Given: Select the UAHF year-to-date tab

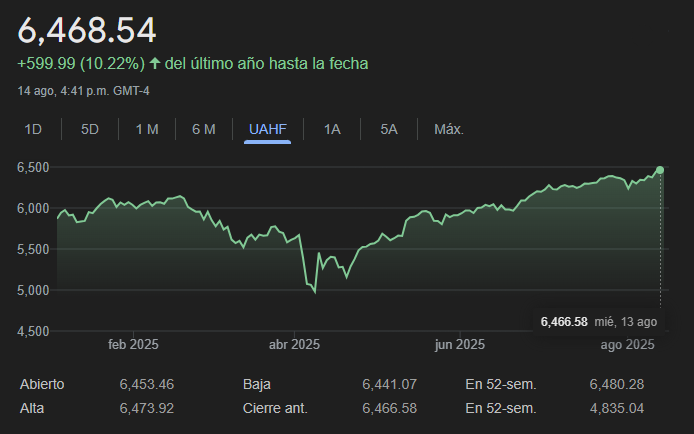Looking at the screenshot, I should [268, 129].
